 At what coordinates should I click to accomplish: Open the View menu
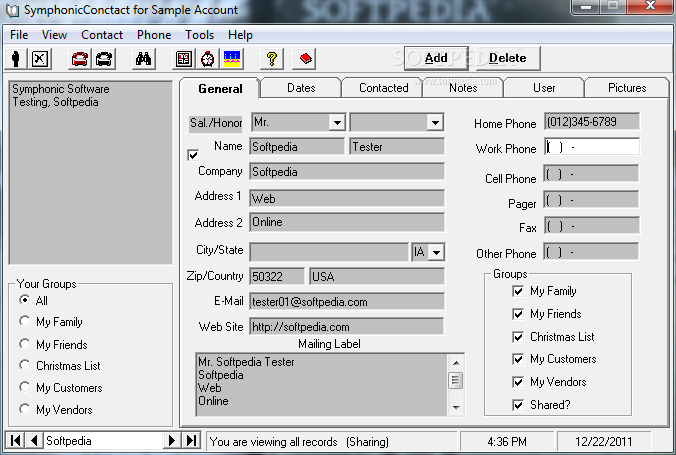click(x=54, y=35)
